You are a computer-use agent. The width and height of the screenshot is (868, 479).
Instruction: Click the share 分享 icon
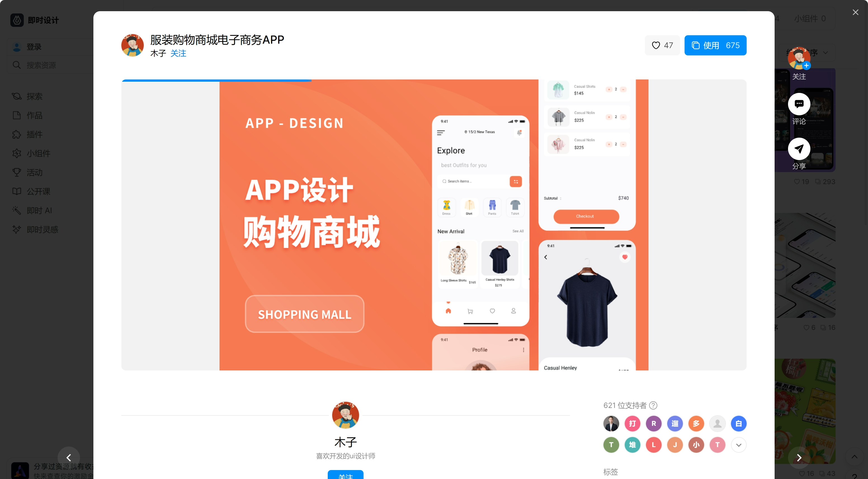tap(799, 148)
